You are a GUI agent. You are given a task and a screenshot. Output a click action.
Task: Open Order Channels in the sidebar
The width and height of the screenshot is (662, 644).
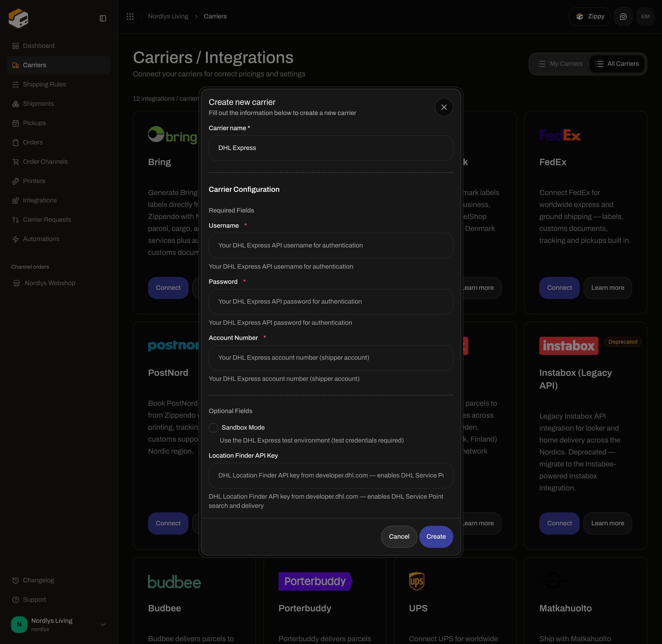(x=58, y=162)
